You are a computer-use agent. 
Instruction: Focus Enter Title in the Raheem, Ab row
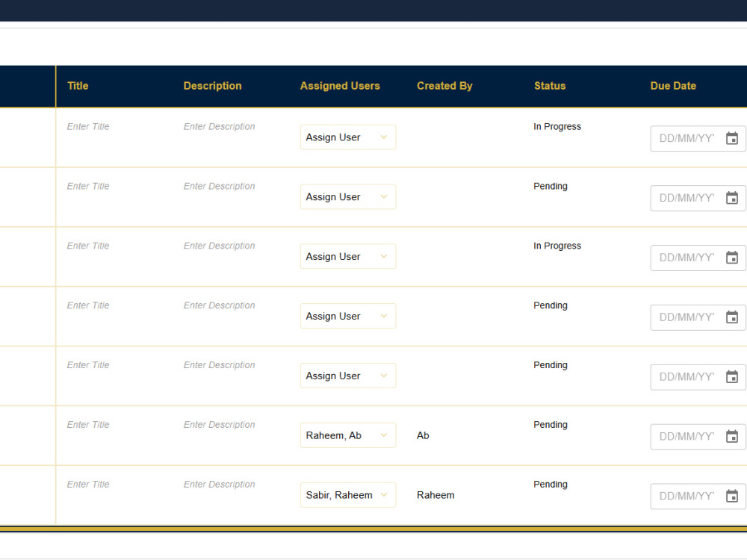click(88, 424)
